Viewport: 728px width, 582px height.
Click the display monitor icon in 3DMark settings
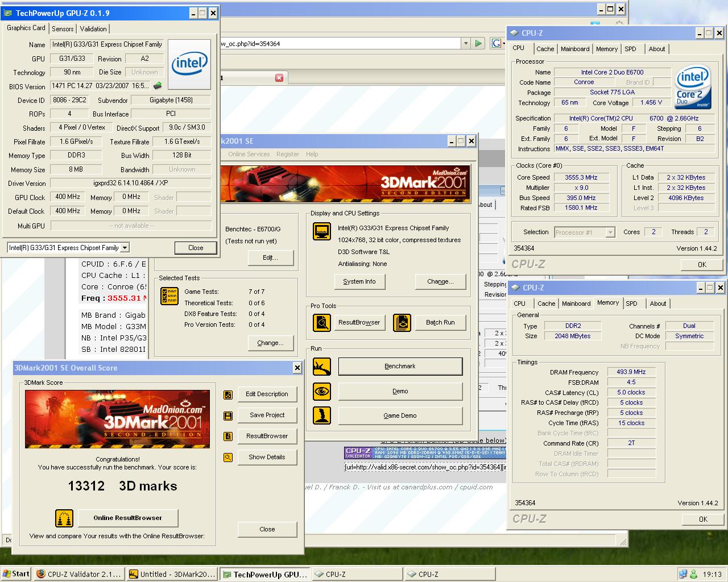pyautogui.click(x=322, y=231)
